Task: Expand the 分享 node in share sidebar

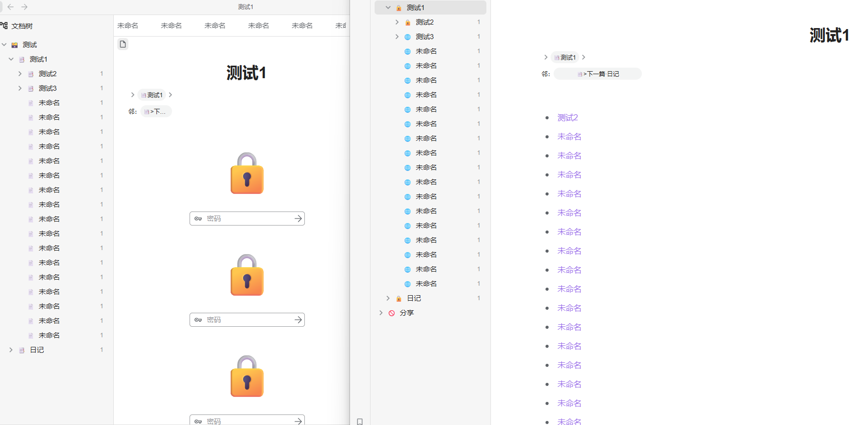Action: coord(381,313)
